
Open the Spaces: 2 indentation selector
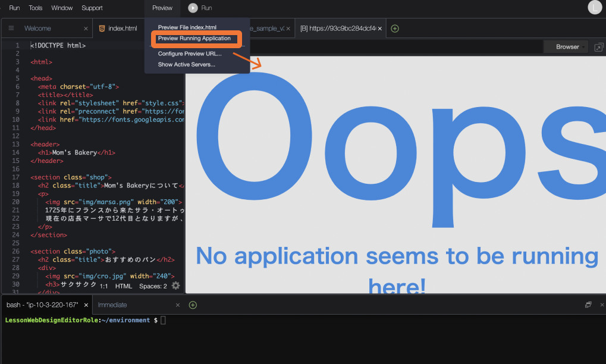[x=153, y=286]
